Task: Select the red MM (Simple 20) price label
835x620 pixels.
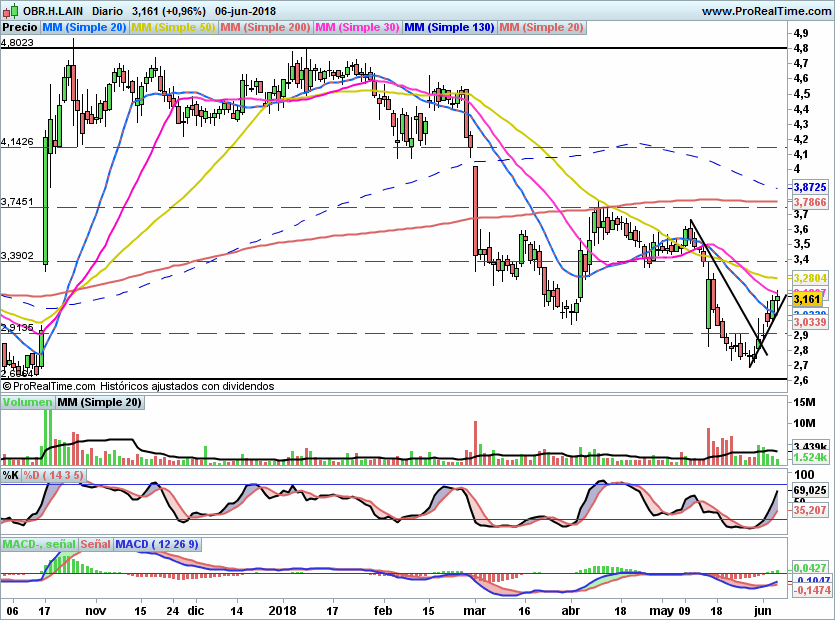Action: tap(542, 27)
